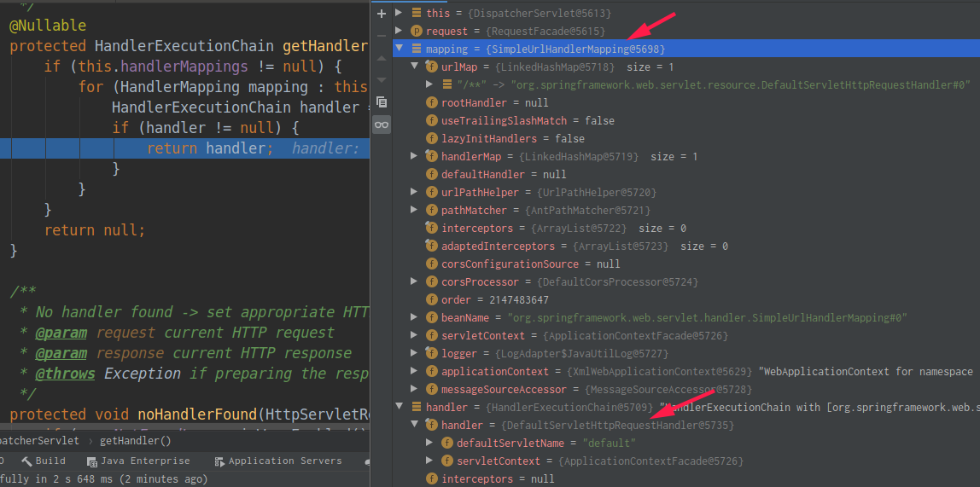Click the move watch up arrow
Image resolution: width=980 pixels, height=487 pixels.
pos(382,57)
